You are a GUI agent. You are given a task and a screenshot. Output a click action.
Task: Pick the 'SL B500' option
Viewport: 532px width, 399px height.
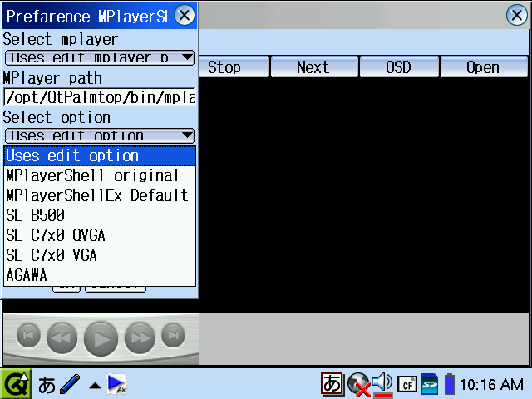pos(100,215)
